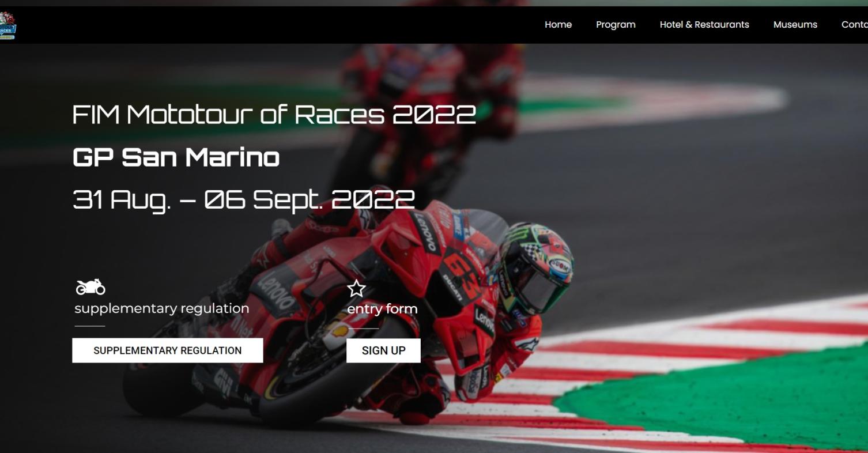Viewport: 868px width, 453px height.
Task: Click the entry form label text
Action: 382,309
